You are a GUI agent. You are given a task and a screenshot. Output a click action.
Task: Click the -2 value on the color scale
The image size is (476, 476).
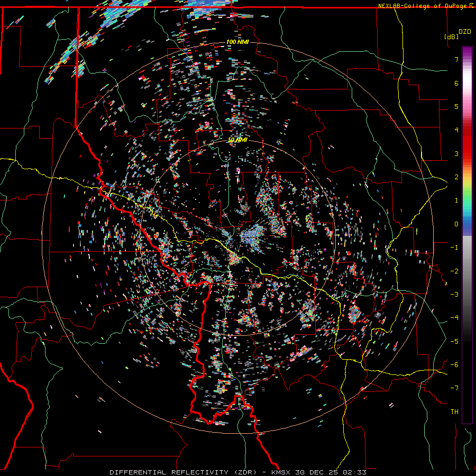[x=454, y=271]
